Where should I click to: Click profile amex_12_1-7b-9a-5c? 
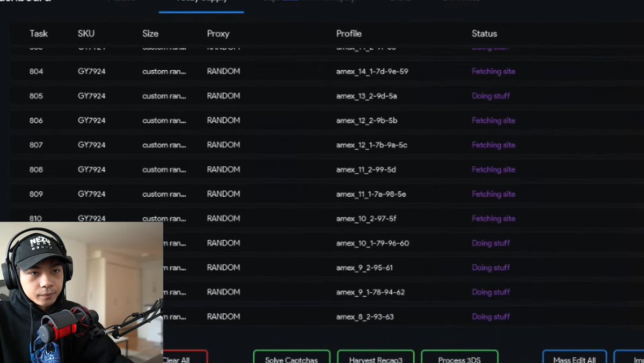372,145
